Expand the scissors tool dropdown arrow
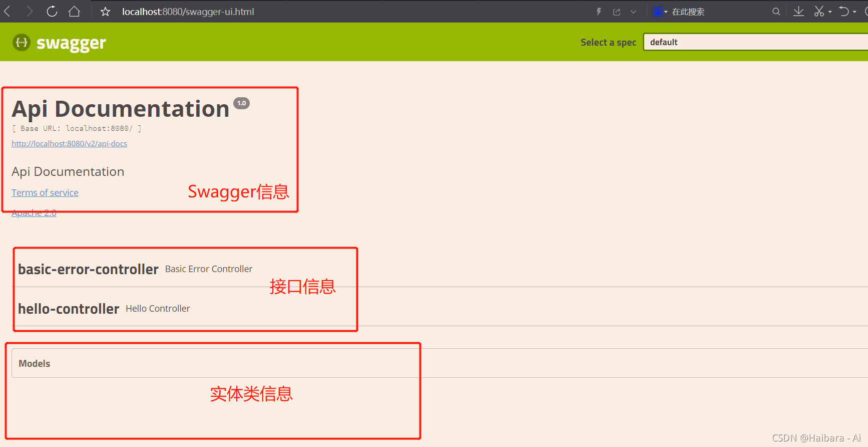Image resolution: width=868 pixels, height=447 pixels. click(x=830, y=12)
